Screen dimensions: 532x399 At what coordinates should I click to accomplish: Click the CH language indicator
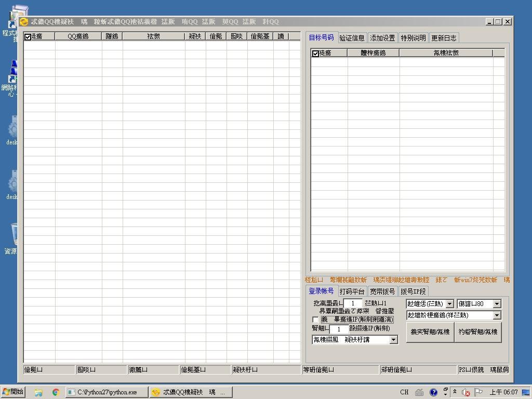[x=404, y=392]
